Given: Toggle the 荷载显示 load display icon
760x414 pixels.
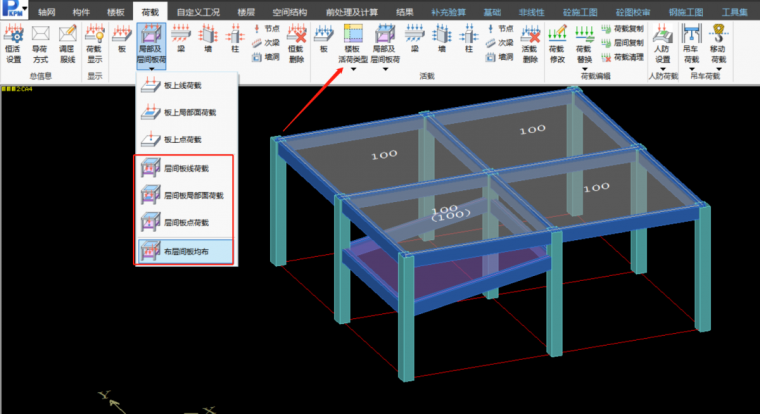Looking at the screenshot, I should tap(95, 45).
